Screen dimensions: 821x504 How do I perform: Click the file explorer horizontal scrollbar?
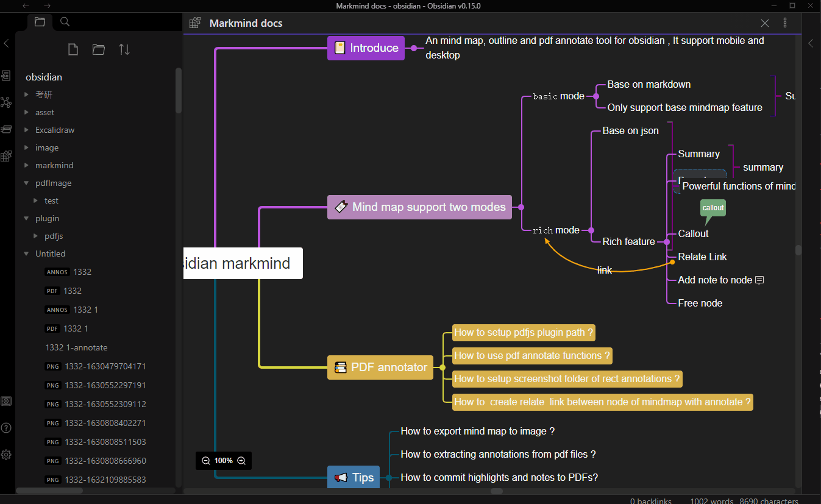tap(49, 491)
